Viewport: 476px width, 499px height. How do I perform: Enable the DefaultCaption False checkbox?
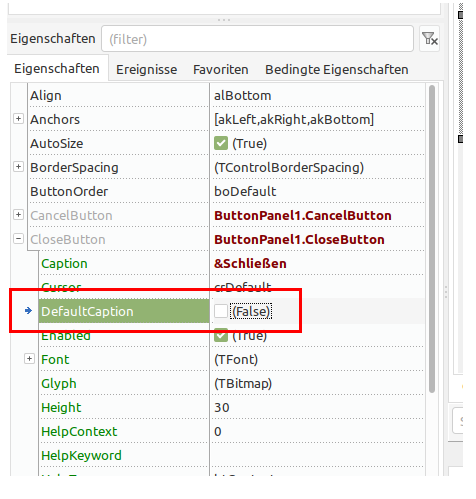[x=221, y=311]
